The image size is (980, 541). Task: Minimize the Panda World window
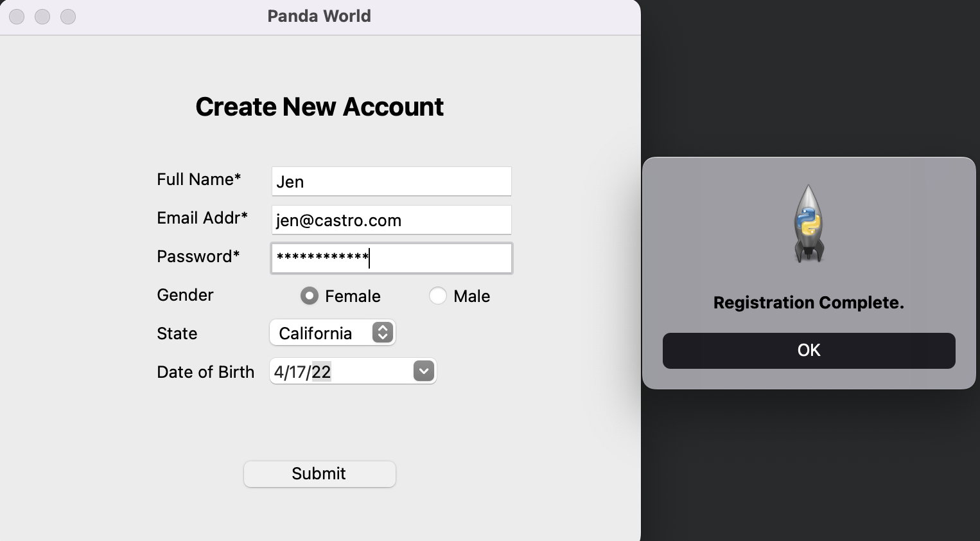(42, 17)
